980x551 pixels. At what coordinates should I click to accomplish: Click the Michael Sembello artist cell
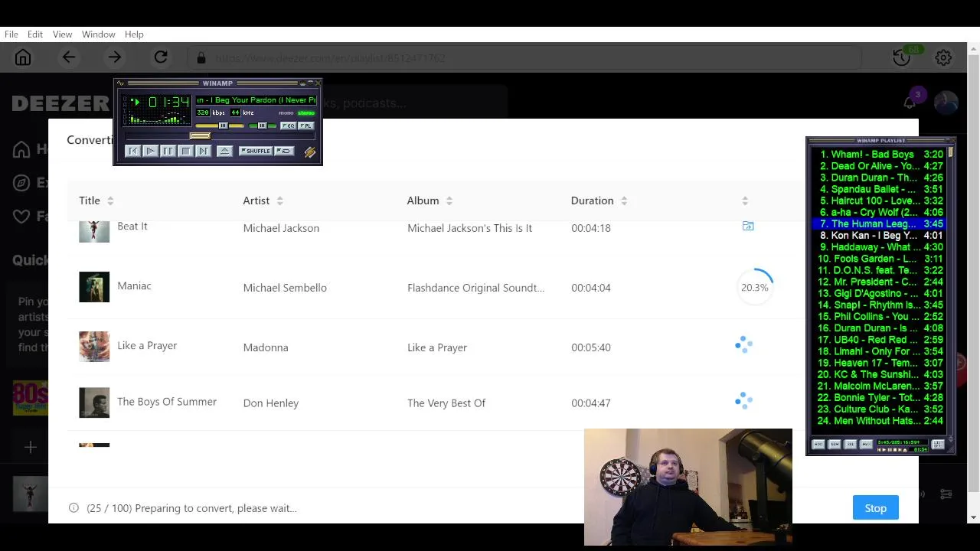click(x=285, y=288)
